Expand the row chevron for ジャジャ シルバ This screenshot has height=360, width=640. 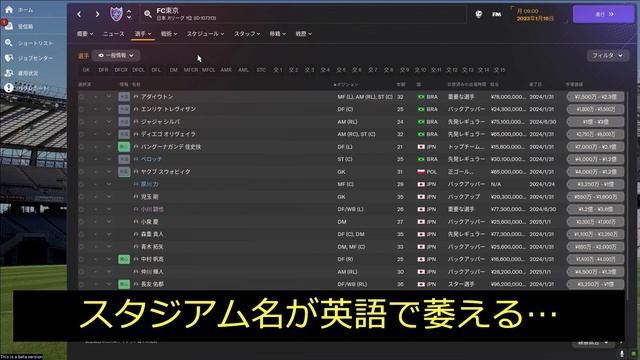click(x=109, y=122)
